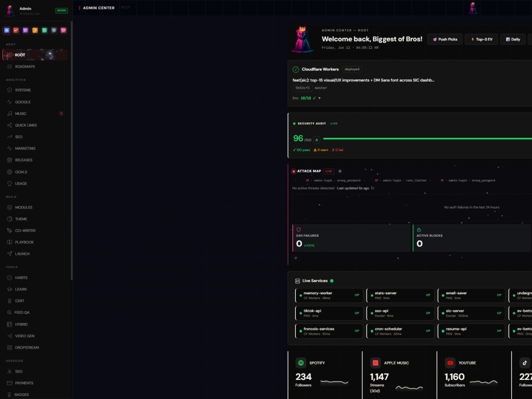Screen dimensions: 532x399
Task: Open SSO under Services
Action: pos(35,371)
